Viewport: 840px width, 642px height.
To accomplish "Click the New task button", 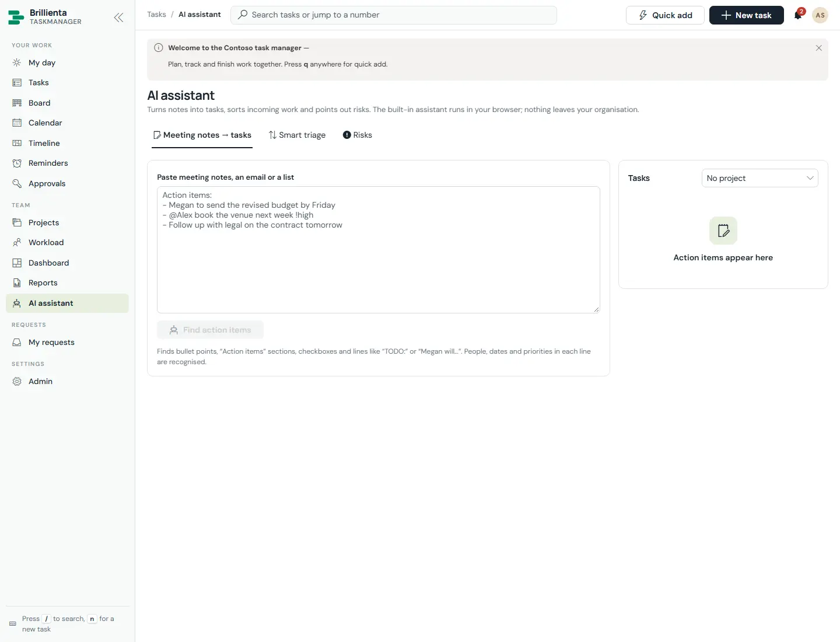I will click(x=746, y=15).
